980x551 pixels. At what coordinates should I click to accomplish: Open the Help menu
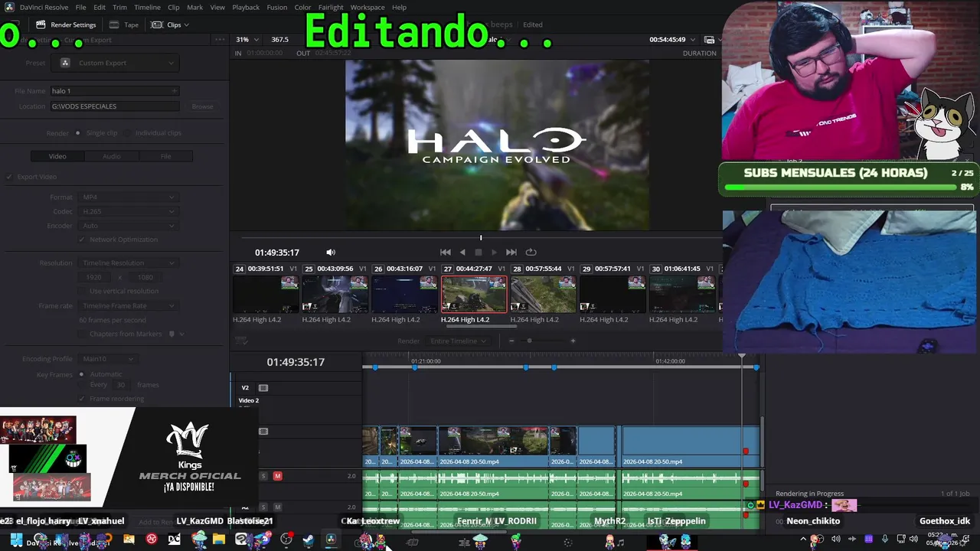coord(399,7)
